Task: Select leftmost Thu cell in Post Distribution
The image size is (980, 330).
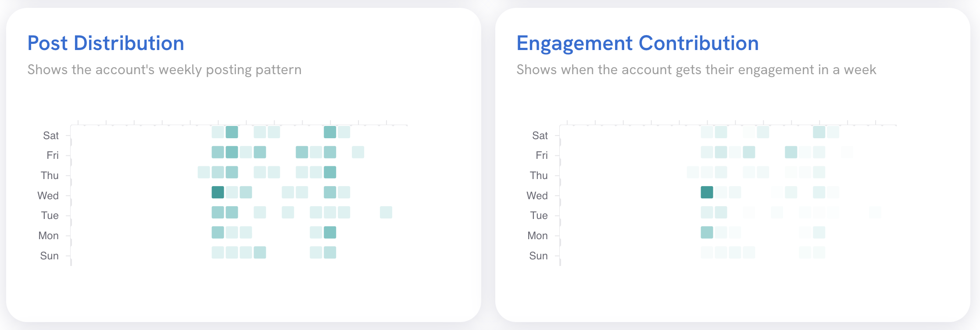Action: [204, 172]
